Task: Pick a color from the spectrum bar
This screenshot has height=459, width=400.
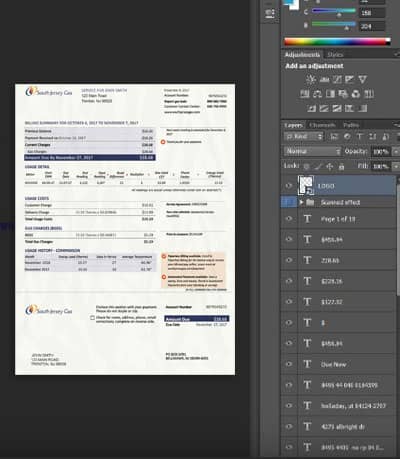Action: (x=337, y=42)
